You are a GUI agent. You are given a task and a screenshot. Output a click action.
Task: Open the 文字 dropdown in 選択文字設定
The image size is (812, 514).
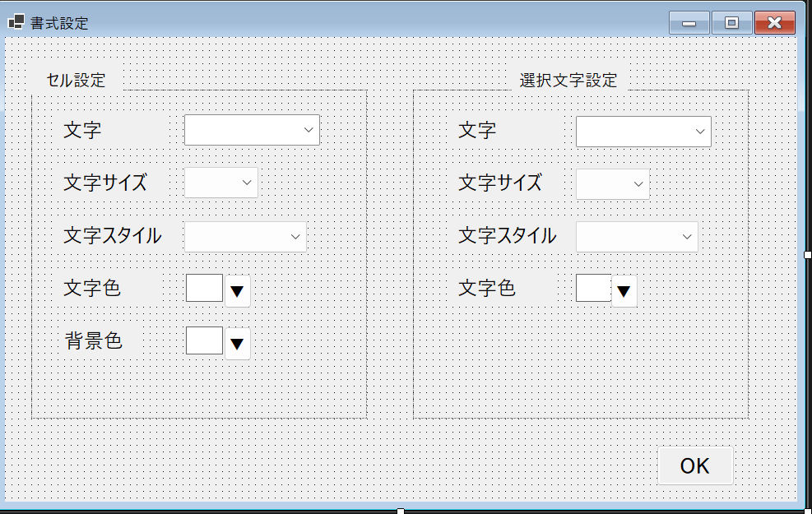643,132
